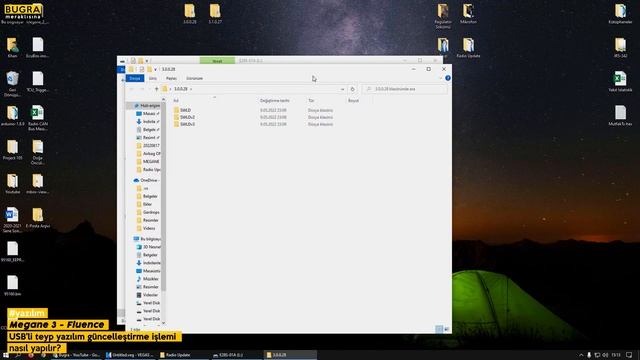This screenshot has height=360, width=640.
Task: Select the MEGANE folder in the sidebar
Action: (148, 162)
